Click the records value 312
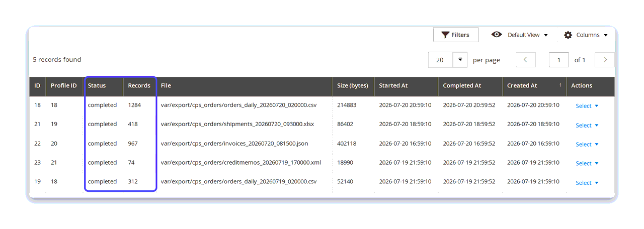644x229 pixels. point(133,182)
